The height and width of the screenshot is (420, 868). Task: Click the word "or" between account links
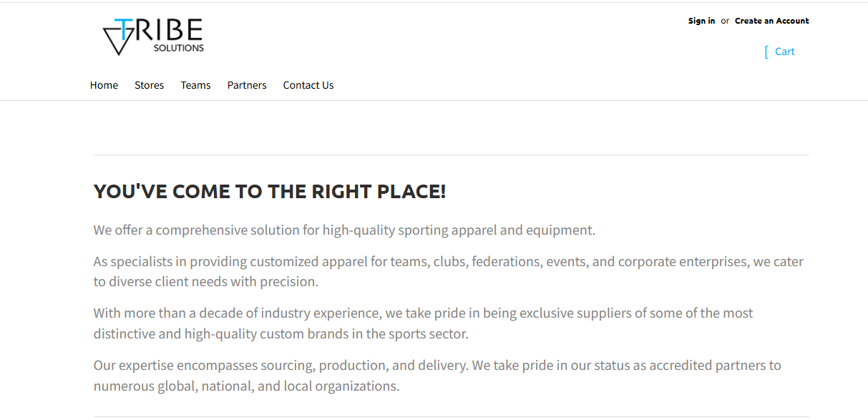[725, 21]
